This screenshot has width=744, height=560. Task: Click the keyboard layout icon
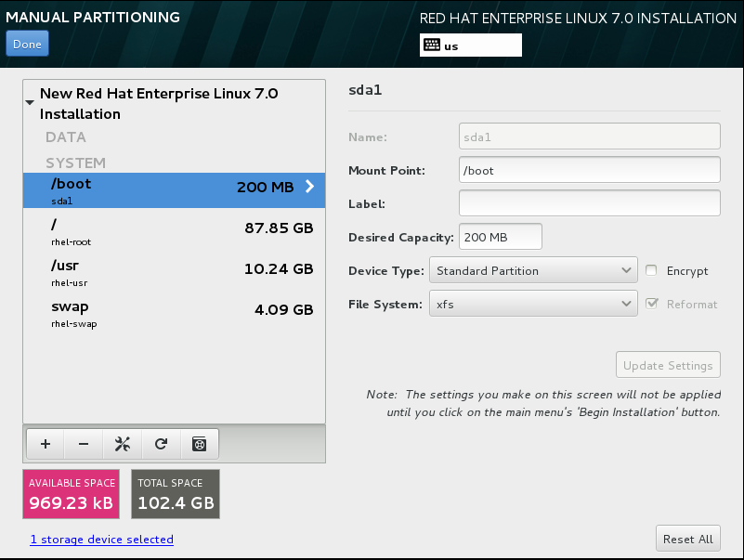tap(432, 46)
